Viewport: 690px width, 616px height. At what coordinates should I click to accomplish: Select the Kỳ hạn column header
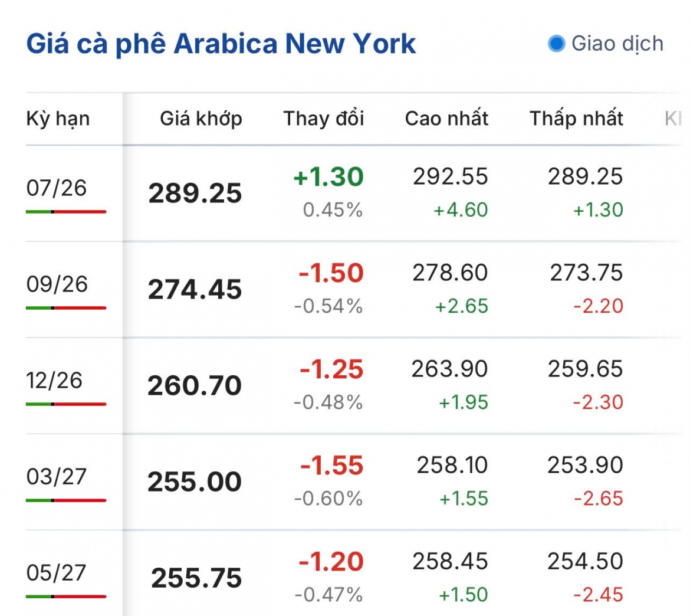pyautogui.click(x=58, y=119)
